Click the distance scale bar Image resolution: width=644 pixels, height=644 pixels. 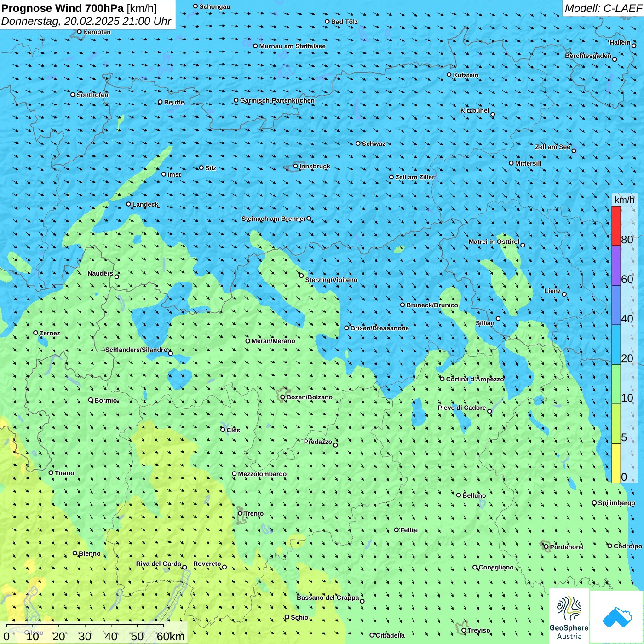[x=94, y=632]
